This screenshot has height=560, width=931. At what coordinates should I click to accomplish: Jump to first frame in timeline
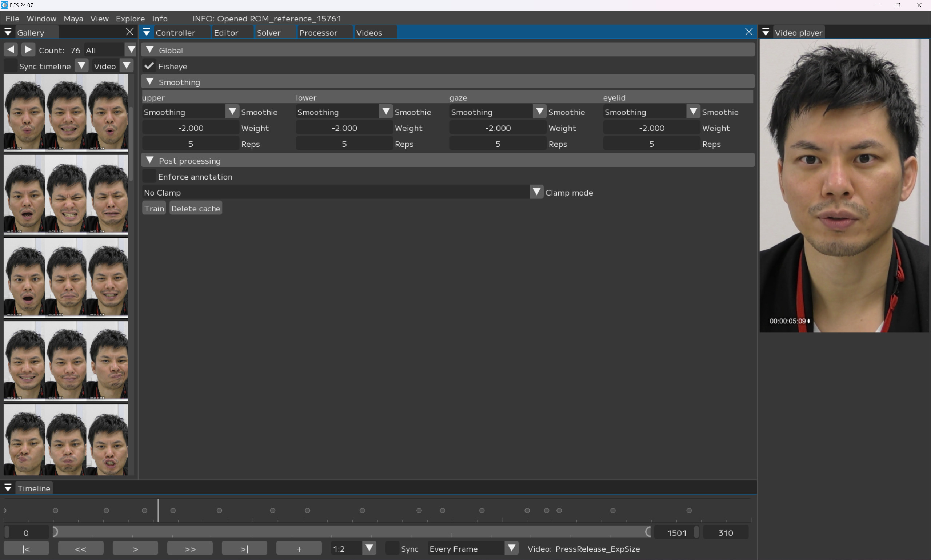(x=26, y=549)
